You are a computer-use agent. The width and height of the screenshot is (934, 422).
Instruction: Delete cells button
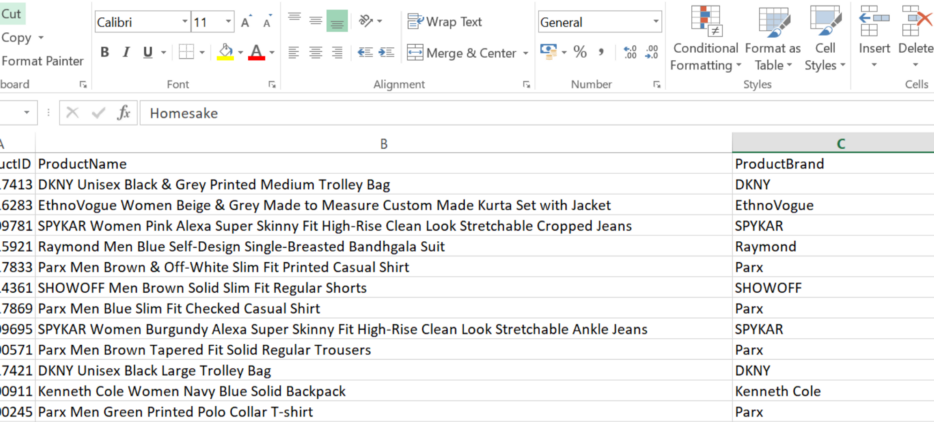915,39
